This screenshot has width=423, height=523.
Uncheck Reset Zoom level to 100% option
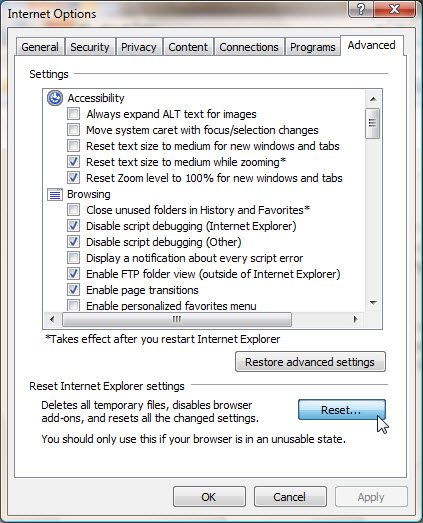tap(73, 178)
